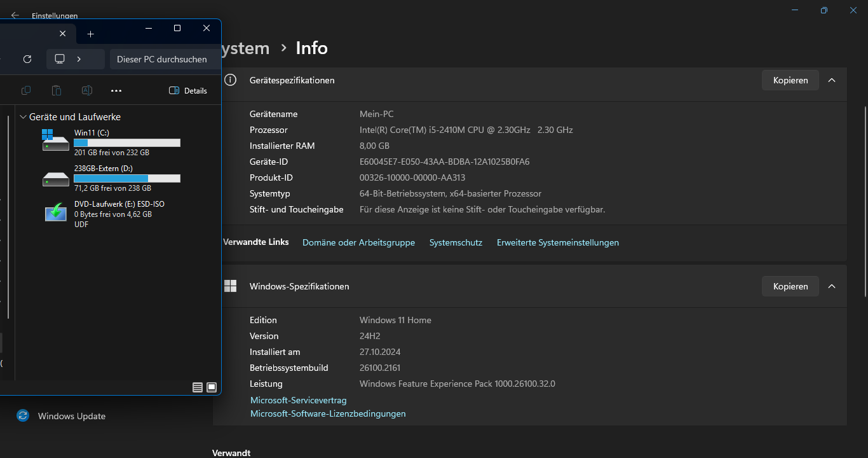Click the OS build value '26100.2161'

click(x=380, y=368)
